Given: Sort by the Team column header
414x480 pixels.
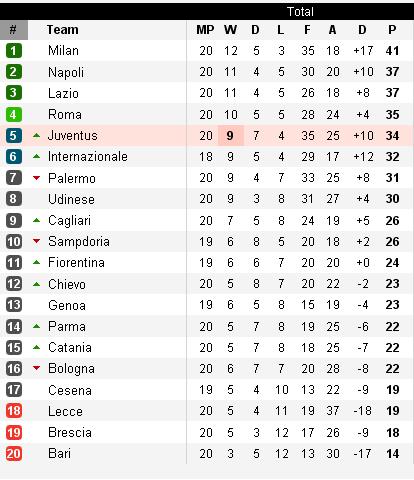Looking at the screenshot, I should click(63, 30).
